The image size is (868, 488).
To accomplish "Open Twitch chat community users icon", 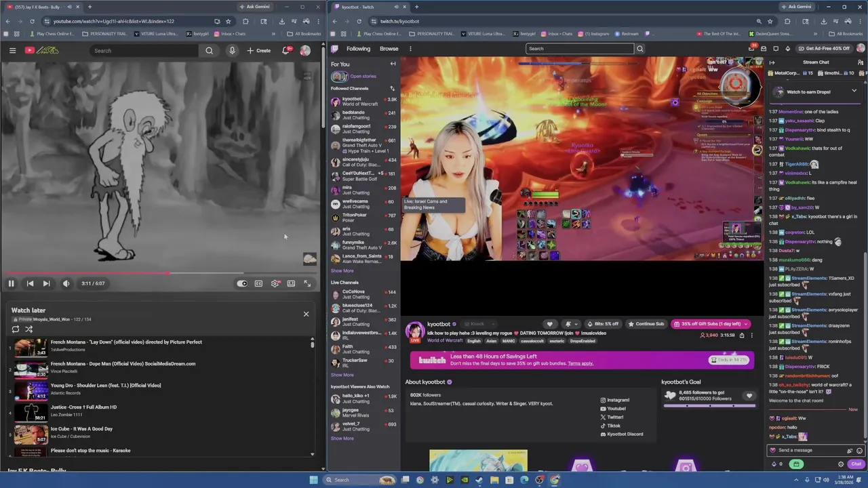I will point(861,62).
